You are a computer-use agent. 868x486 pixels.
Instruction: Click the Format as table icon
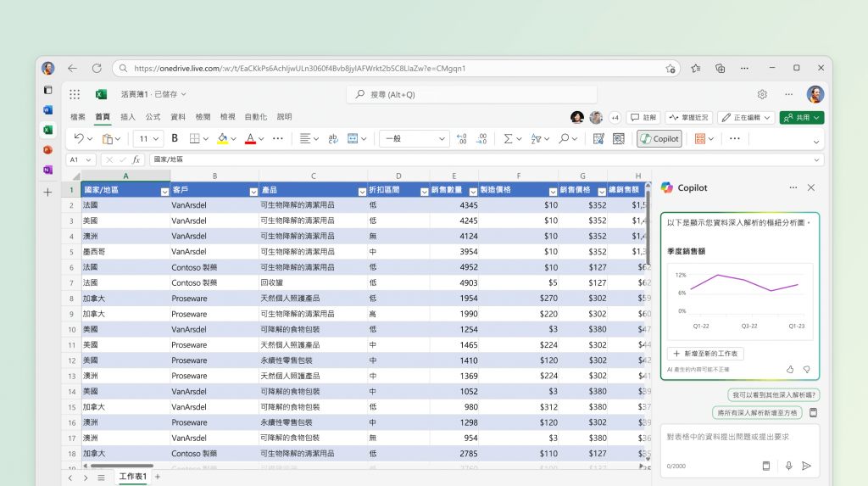tap(598, 138)
